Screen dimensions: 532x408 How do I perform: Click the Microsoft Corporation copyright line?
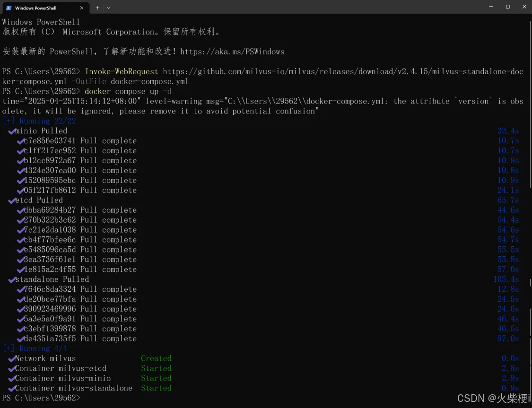(x=111, y=32)
